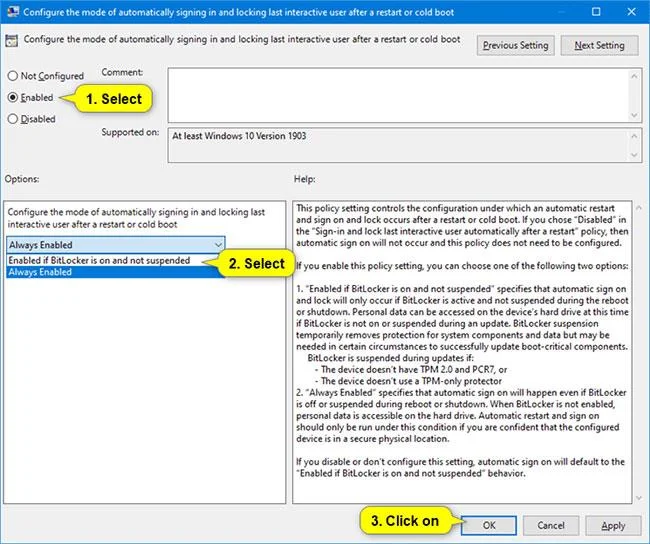Click the 'Comment:' label

coord(122,72)
